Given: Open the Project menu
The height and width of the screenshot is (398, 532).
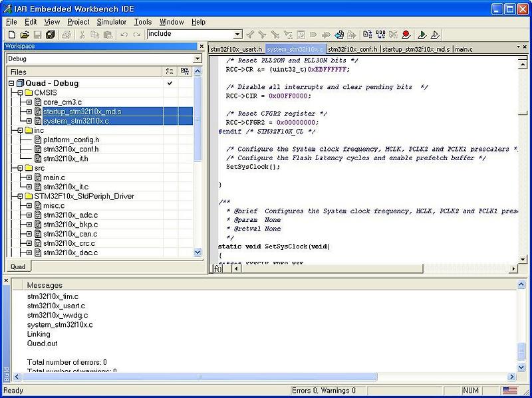Looking at the screenshot, I should [x=78, y=22].
